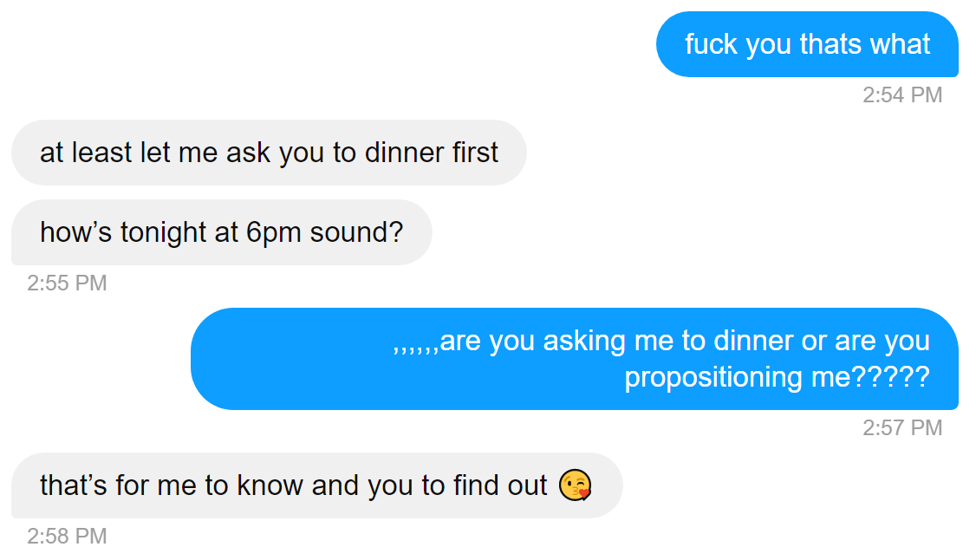Click the 2:55 PM timestamp

[67, 283]
